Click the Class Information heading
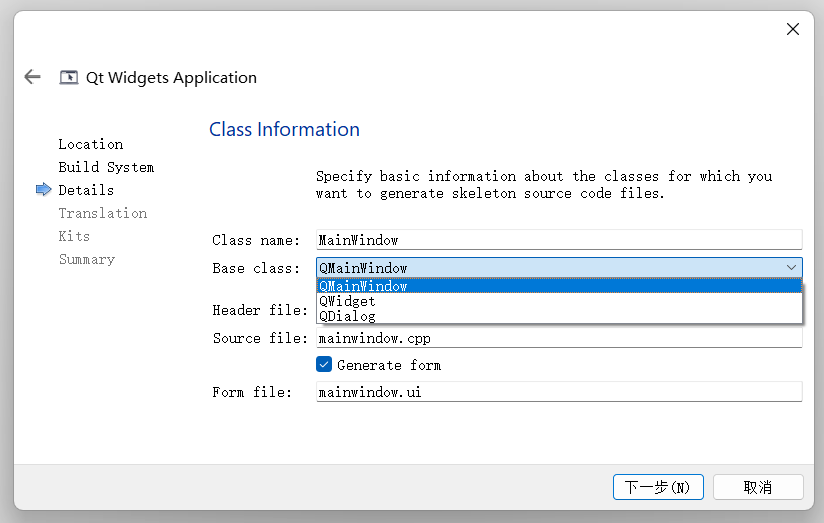824x523 pixels. click(x=284, y=129)
